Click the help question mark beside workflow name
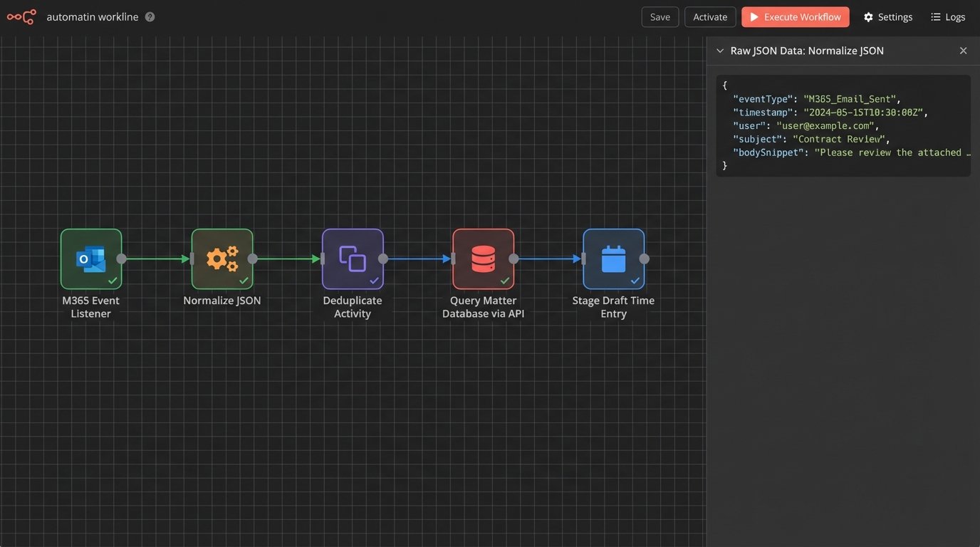The image size is (980, 547). tap(150, 17)
